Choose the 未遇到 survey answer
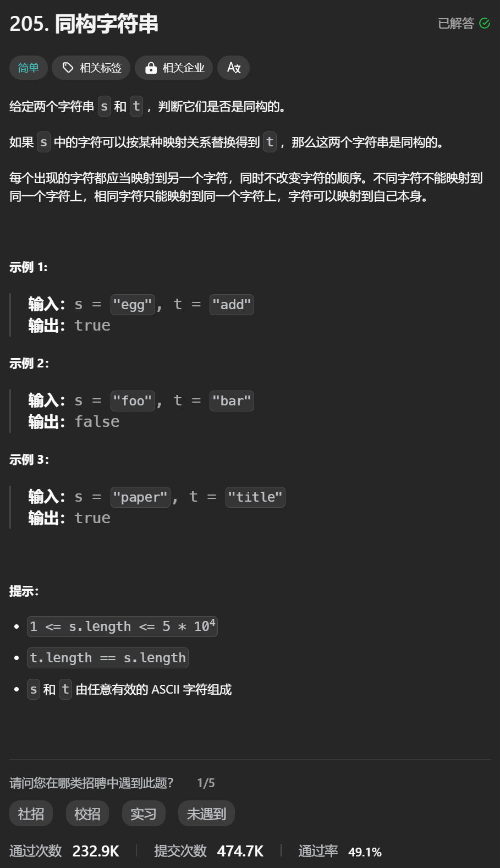The width and height of the screenshot is (500, 868). coord(206,813)
